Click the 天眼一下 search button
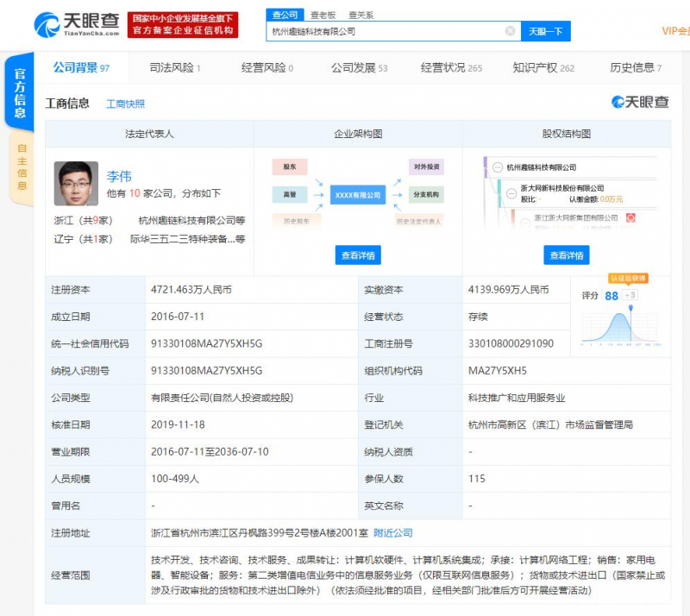The image size is (690, 616). pos(546,31)
